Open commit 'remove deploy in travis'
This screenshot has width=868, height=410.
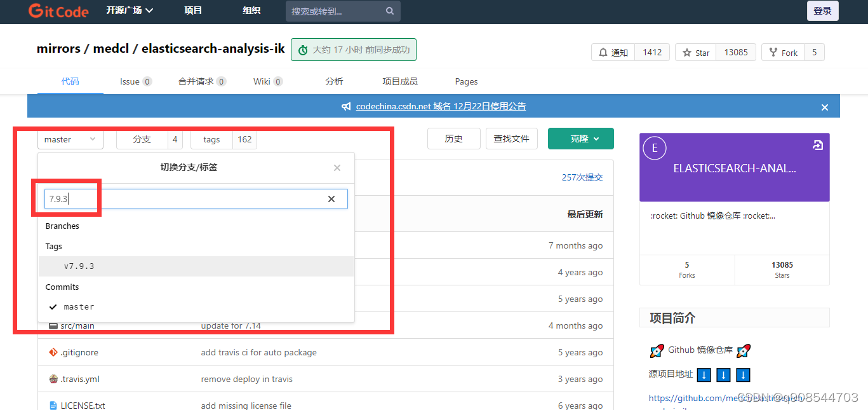click(246, 379)
